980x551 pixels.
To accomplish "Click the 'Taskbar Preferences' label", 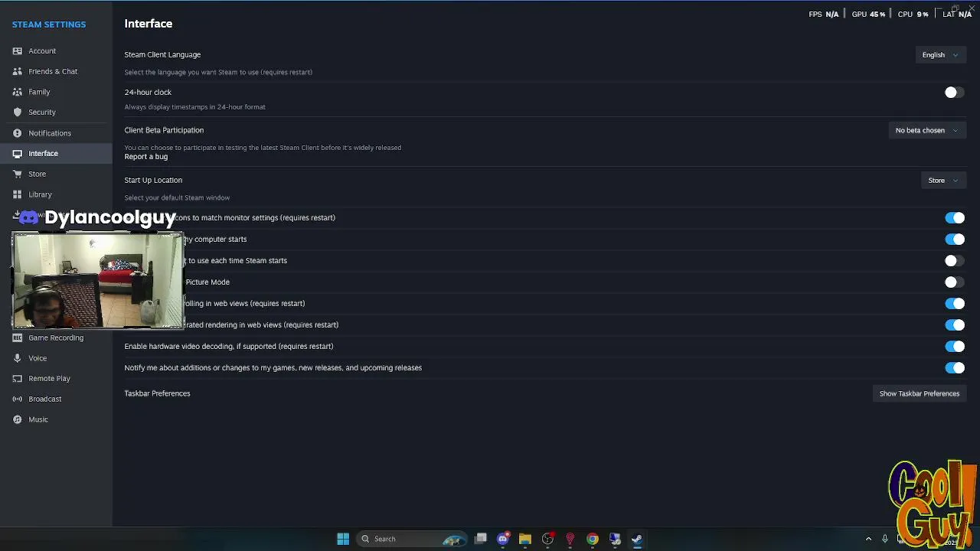I will [157, 393].
